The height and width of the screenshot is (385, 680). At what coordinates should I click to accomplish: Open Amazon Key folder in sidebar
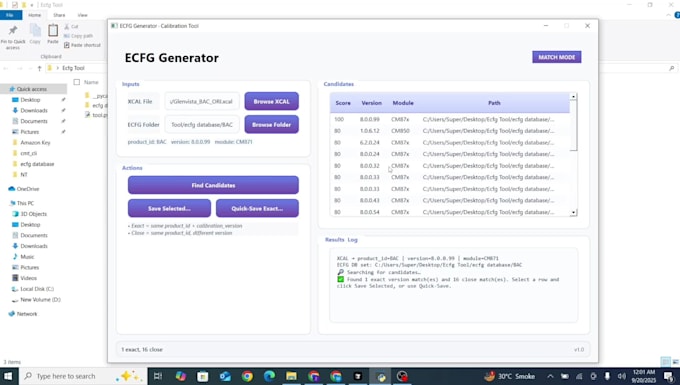35,143
